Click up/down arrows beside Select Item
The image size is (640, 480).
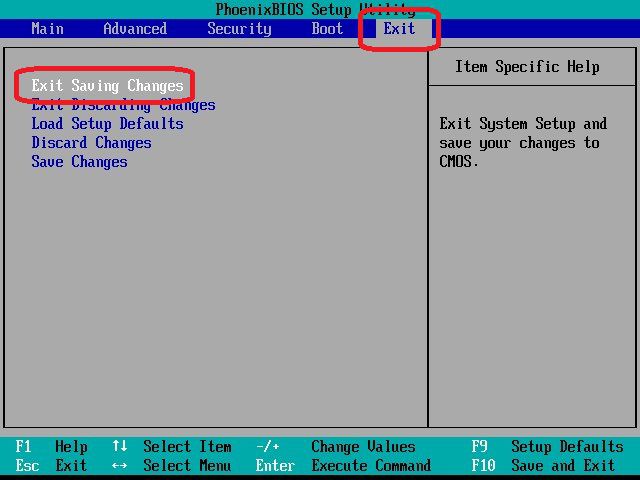tap(120, 447)
